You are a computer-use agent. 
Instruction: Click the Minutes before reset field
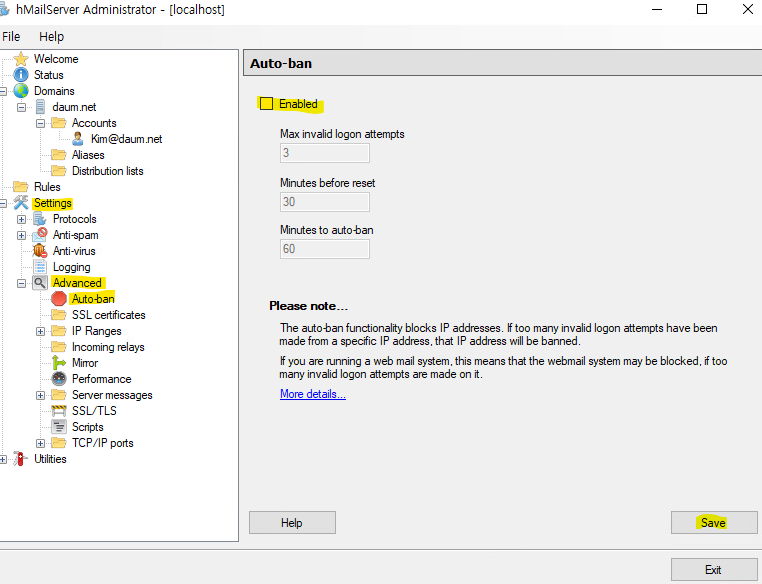(325, 202)
